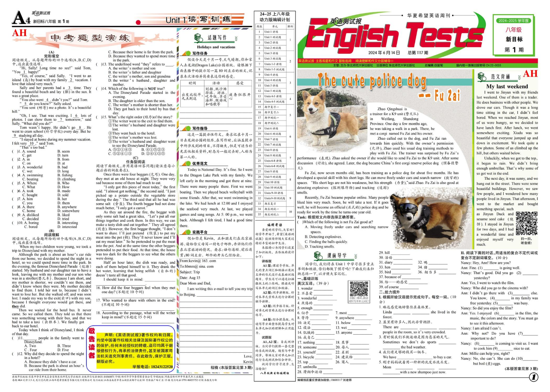The image size is (550, 392).
Task: Click 华夏希望英语周刊 above the masthead
Action: point(429,16)
